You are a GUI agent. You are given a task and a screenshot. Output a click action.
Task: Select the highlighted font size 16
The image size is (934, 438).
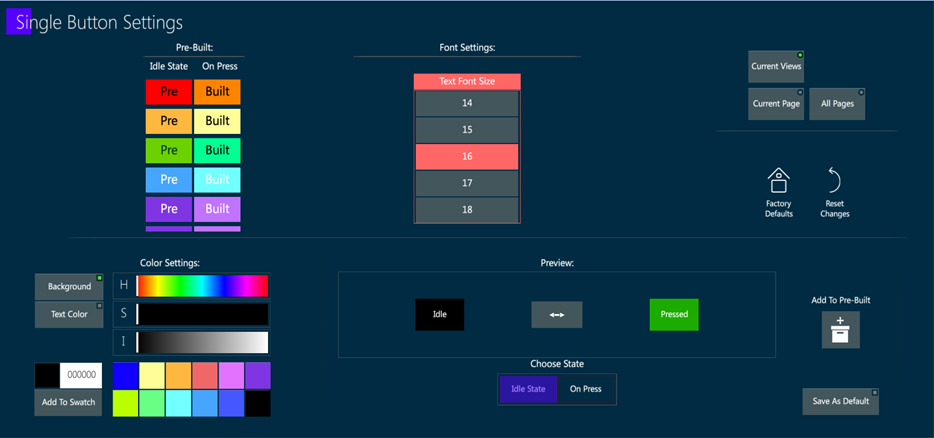point(467,157)
